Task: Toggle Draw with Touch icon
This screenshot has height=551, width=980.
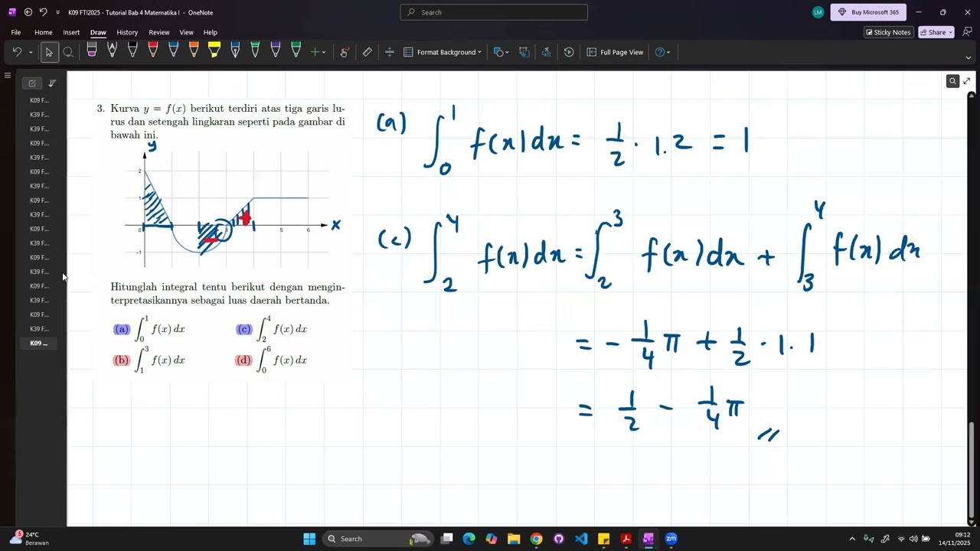Action: 345,52
